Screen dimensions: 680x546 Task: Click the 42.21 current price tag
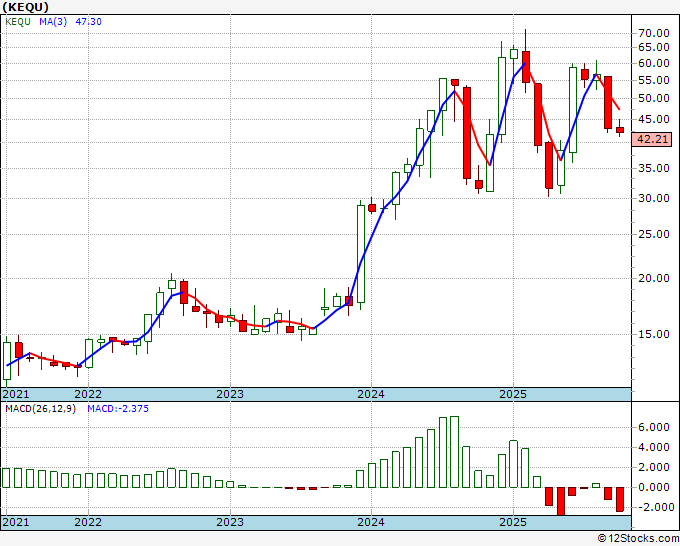(x=652, y=140)
